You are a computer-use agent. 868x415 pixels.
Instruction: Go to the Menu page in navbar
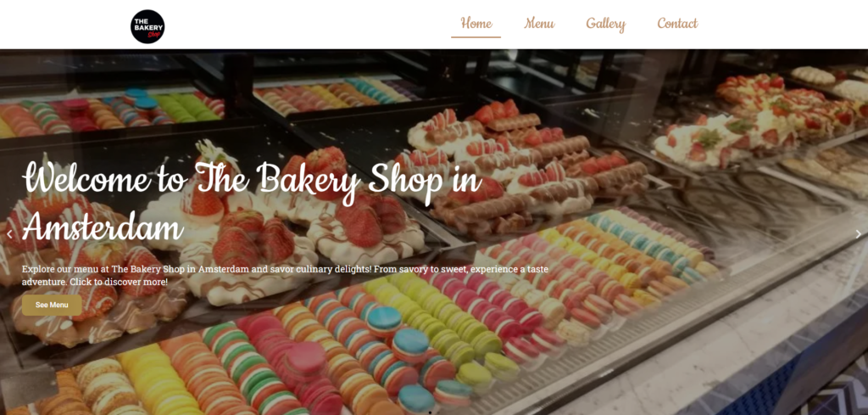[x=540, y=24]
